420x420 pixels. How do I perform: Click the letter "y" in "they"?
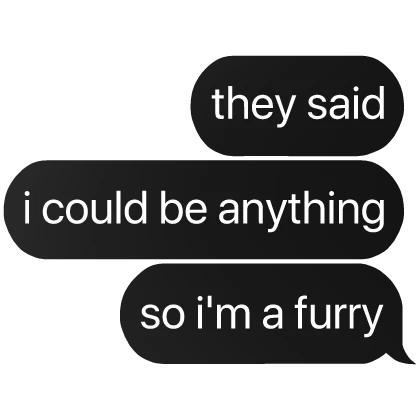283,111
